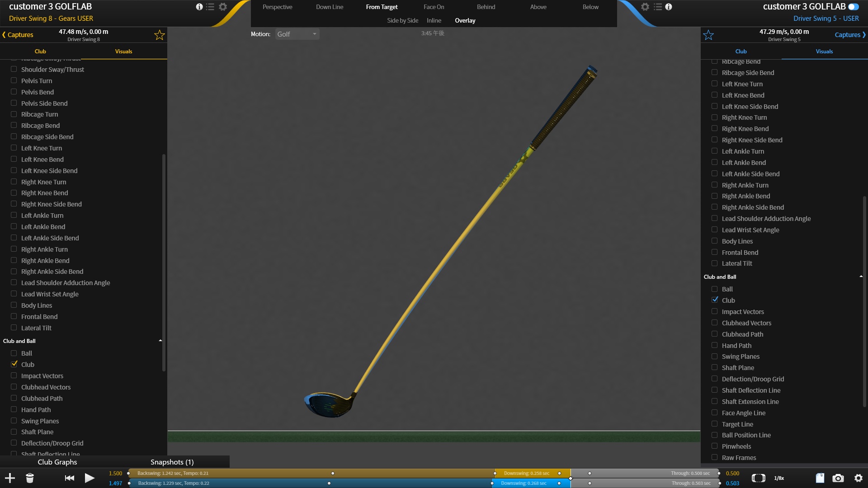This screenshot has width=868, height=488.
Task: Collapse right Club and Ball section
Action: click(861, 277)
